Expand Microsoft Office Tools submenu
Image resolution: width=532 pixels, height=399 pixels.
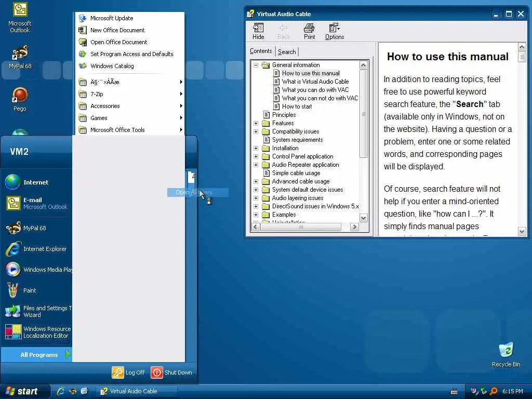coord(129,129)
